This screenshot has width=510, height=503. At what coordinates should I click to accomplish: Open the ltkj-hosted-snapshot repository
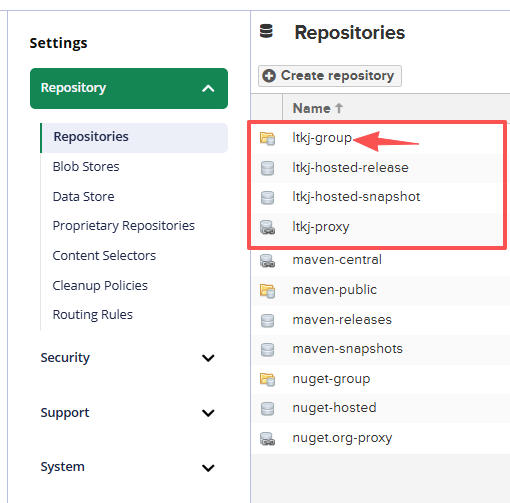[x=356, y=197]
